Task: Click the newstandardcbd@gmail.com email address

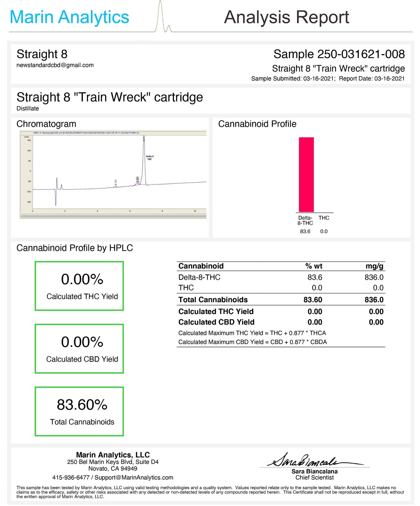Action: click(x=55, y=65)
